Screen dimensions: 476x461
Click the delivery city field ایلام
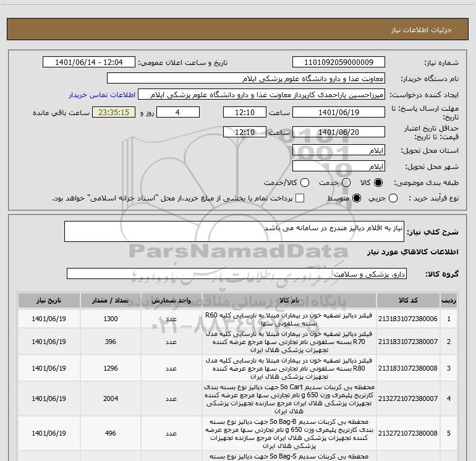pos(339,166)
